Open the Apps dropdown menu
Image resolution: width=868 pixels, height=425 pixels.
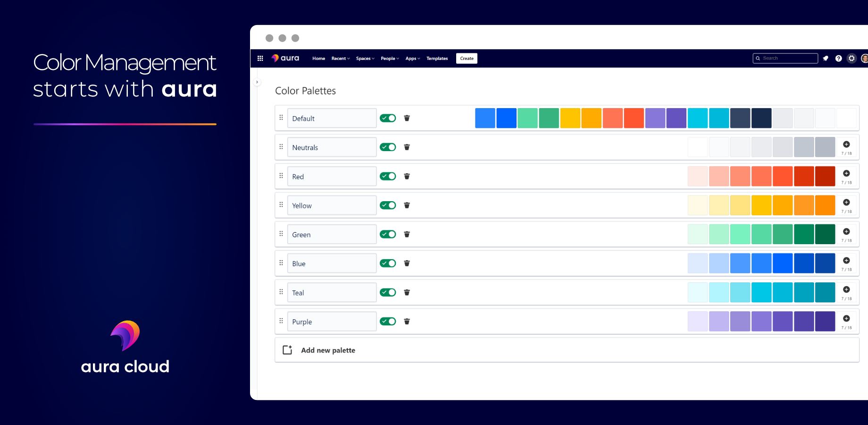tap(413, 59)
